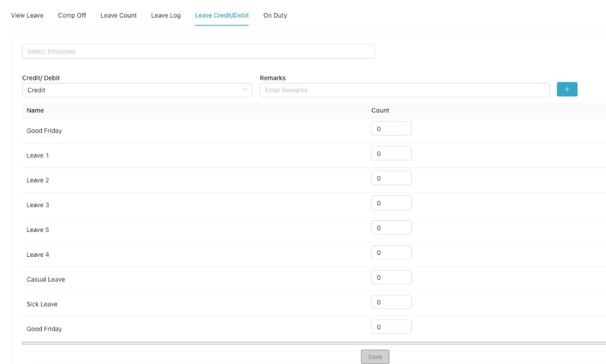
Task: Switch to the Leave Count tab
Action: coord(118,15)
